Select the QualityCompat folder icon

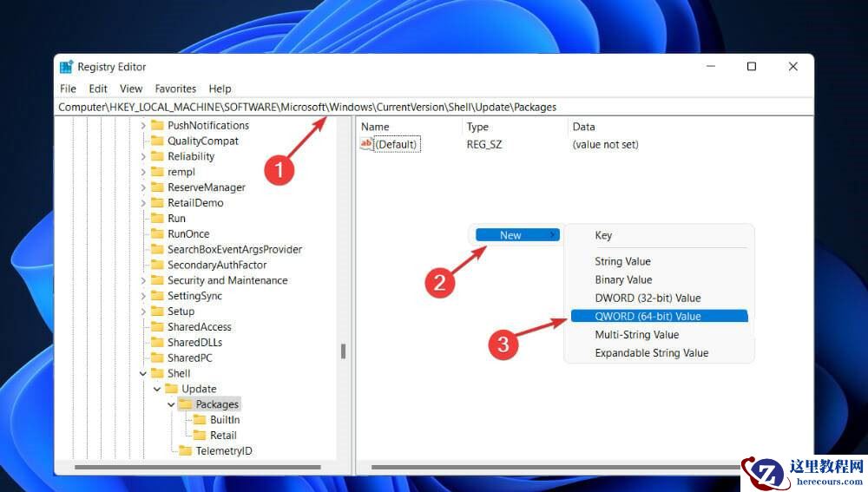158,141
